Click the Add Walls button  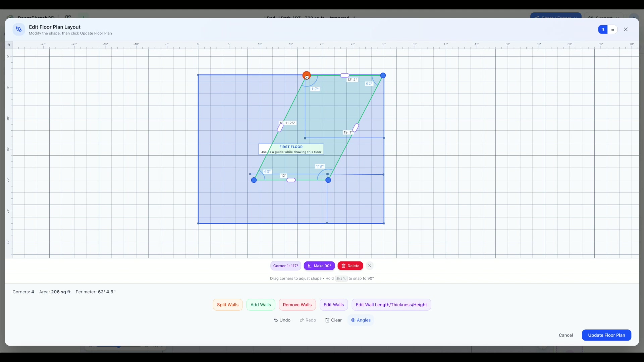(261, 305)
